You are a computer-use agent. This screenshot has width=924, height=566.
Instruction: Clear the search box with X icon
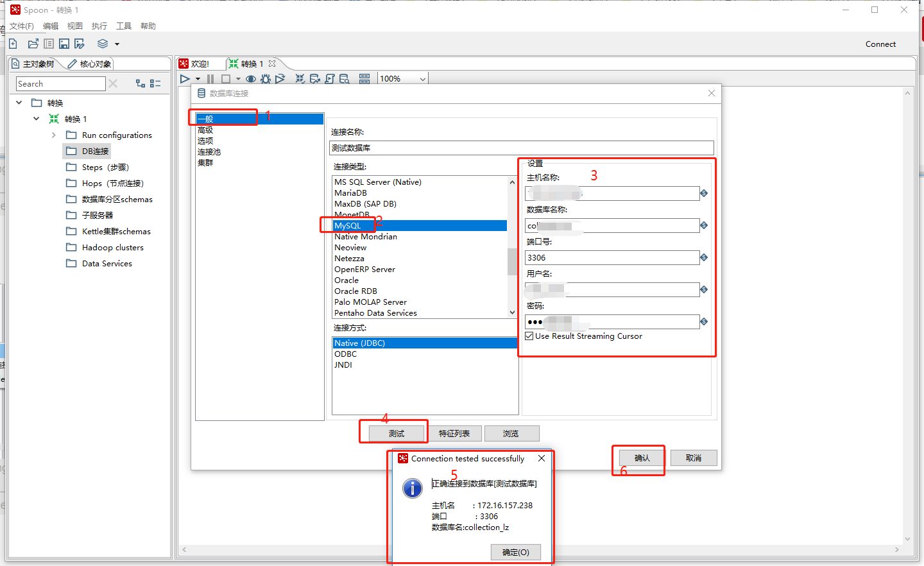[x=113, y=83]
